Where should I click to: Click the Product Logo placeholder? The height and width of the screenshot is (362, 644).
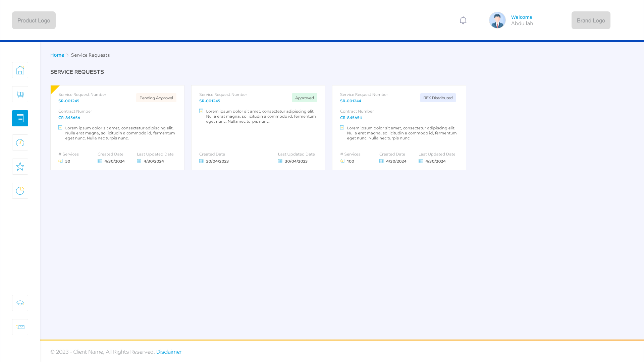(34, 20)
